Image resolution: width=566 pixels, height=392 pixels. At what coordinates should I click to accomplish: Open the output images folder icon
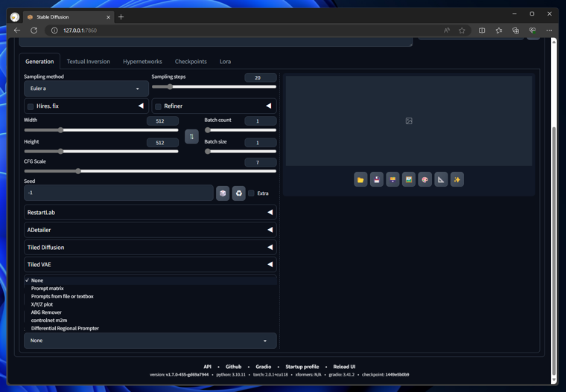360,179
